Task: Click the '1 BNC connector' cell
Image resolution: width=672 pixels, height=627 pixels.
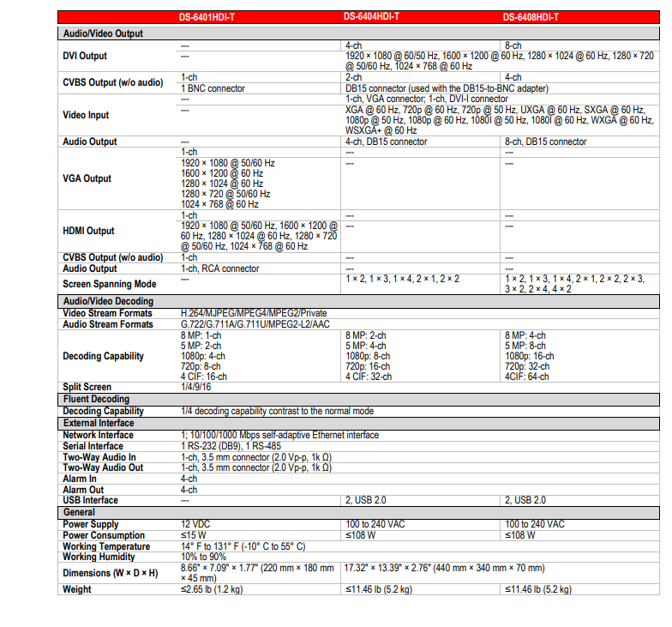Action: tap(213, 88)
